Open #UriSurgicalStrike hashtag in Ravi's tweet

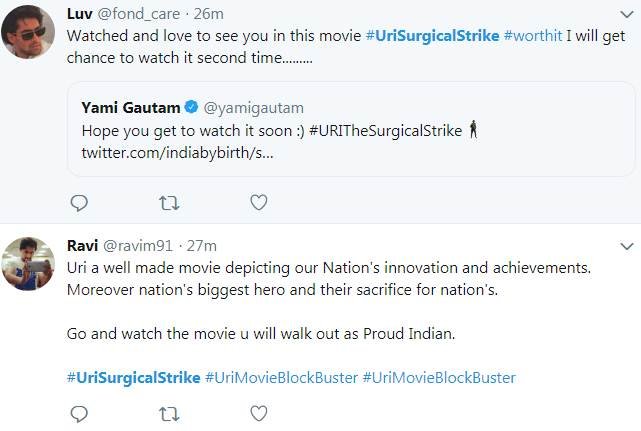click(133, 377)
